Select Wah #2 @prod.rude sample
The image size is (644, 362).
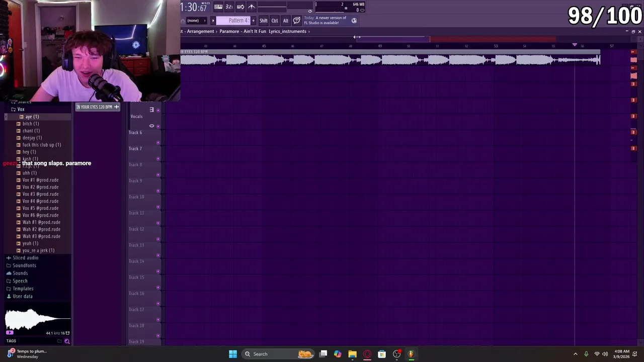coord(41,229)
